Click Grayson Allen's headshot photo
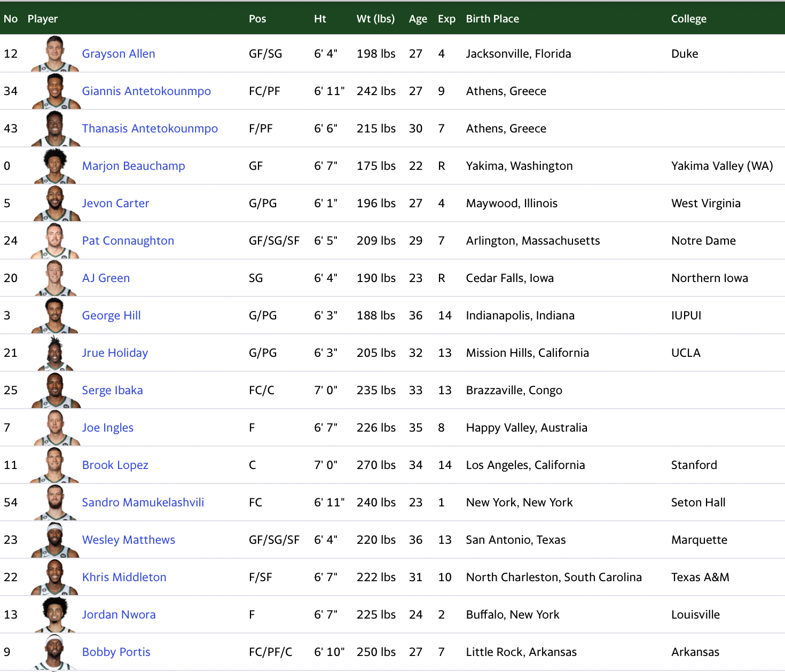The height and width of the screenshot is (672, 785). [55, 53]
